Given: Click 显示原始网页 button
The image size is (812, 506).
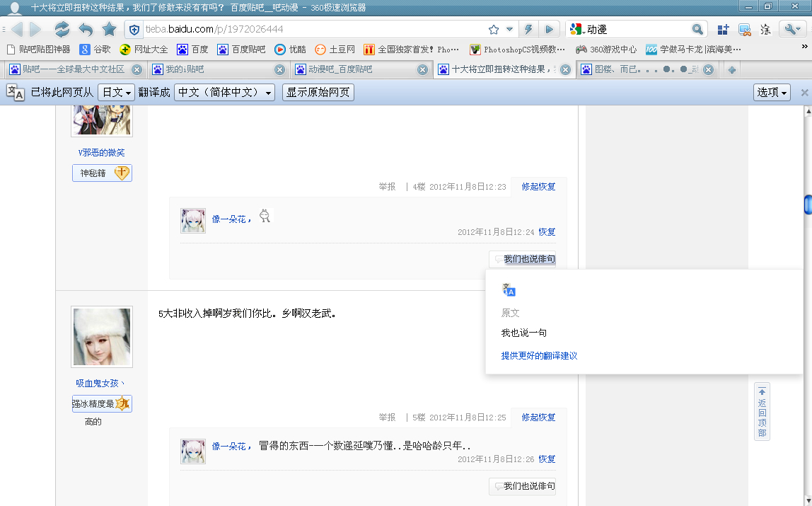Looking at the screenshot, I should pyautogui.click(x=318, y=92).
